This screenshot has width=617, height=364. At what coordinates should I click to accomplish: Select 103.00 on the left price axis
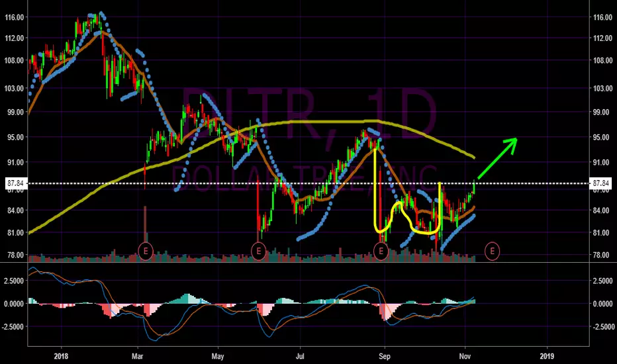coord(14,89)
